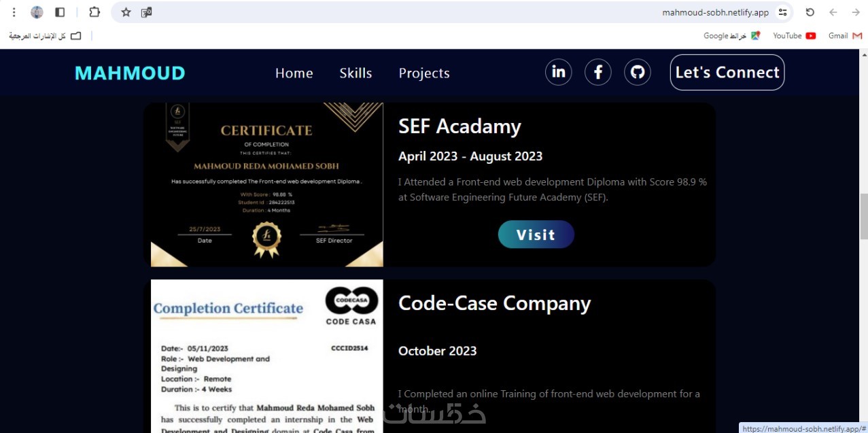Image resolution: width=868 pixels, height=433 pixels.
Task: Go forward in browser history
Action: click(x=855, y=12)
